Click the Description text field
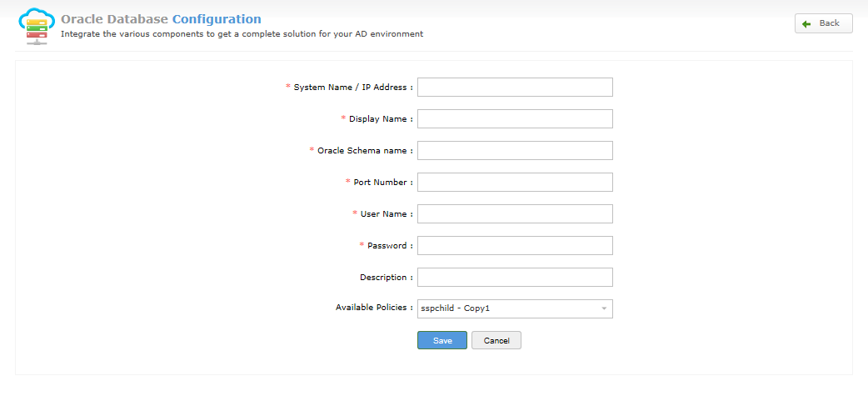The height and width of the screenshot is (401, 868). 515,277
